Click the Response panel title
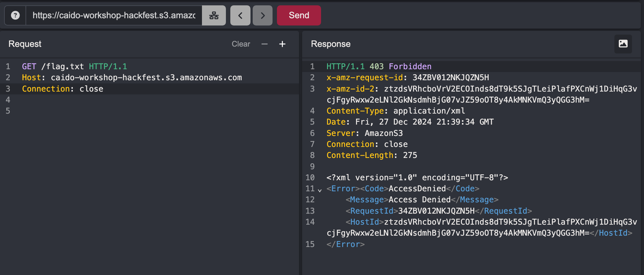Screen dimensions: 644x275 coord(331,44)
